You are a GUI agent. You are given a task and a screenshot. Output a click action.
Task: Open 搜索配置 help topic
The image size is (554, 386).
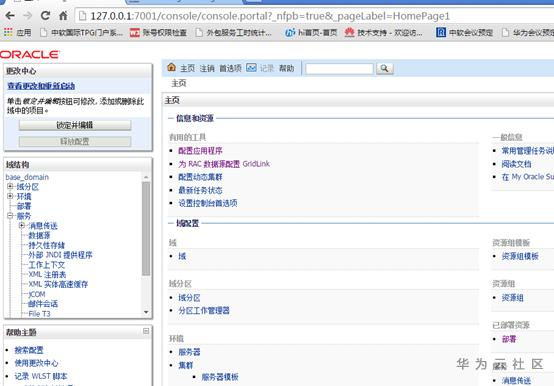click(x=29, y=350)
